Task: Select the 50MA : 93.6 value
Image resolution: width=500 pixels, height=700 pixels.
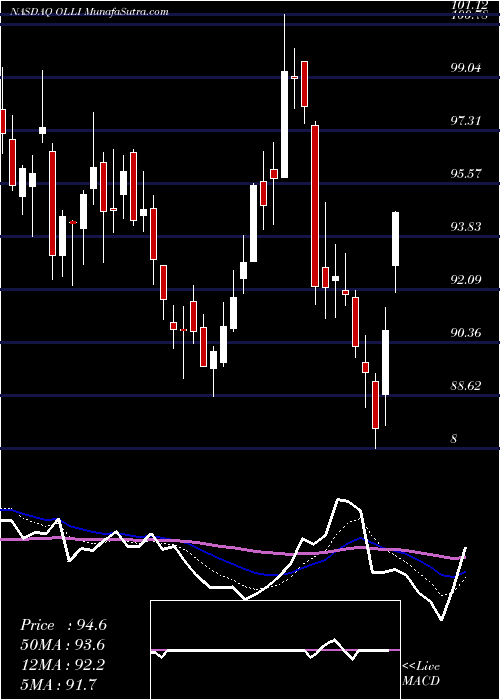Action: [63, 645]
